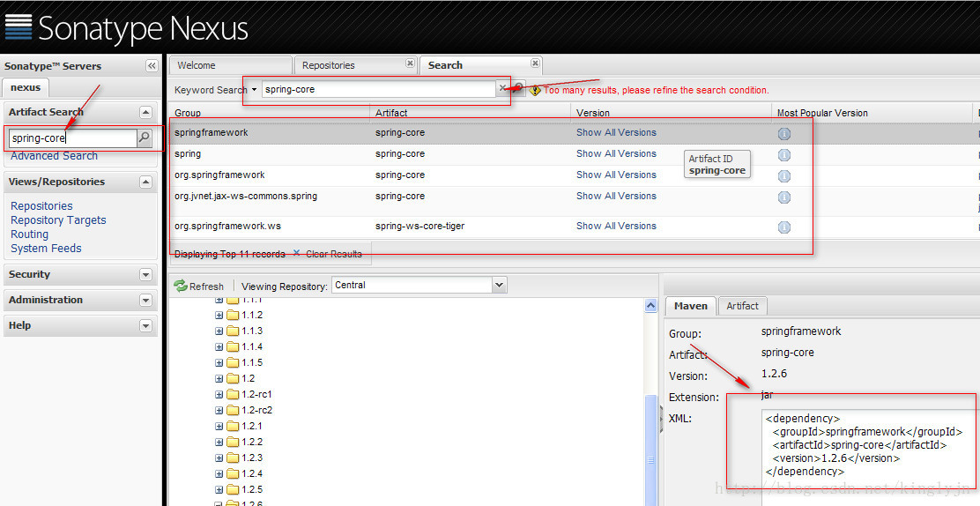Switch to the Maven details tab
Image resolution: width=980 pixels, height=506 pixels.
click(691, 306)
